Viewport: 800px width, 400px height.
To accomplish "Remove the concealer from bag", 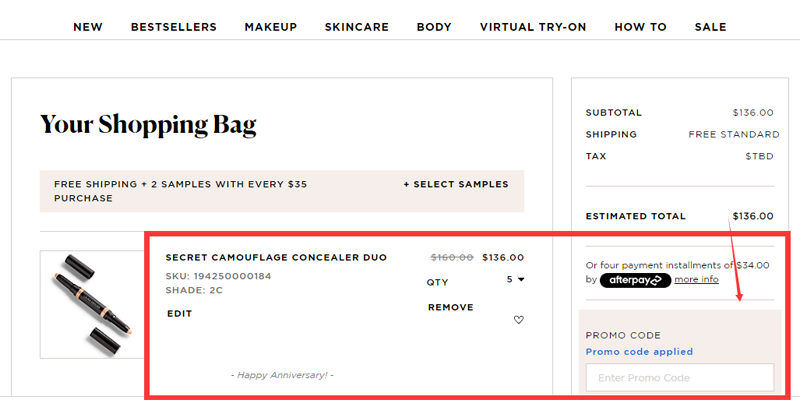I will pos(450,307).
